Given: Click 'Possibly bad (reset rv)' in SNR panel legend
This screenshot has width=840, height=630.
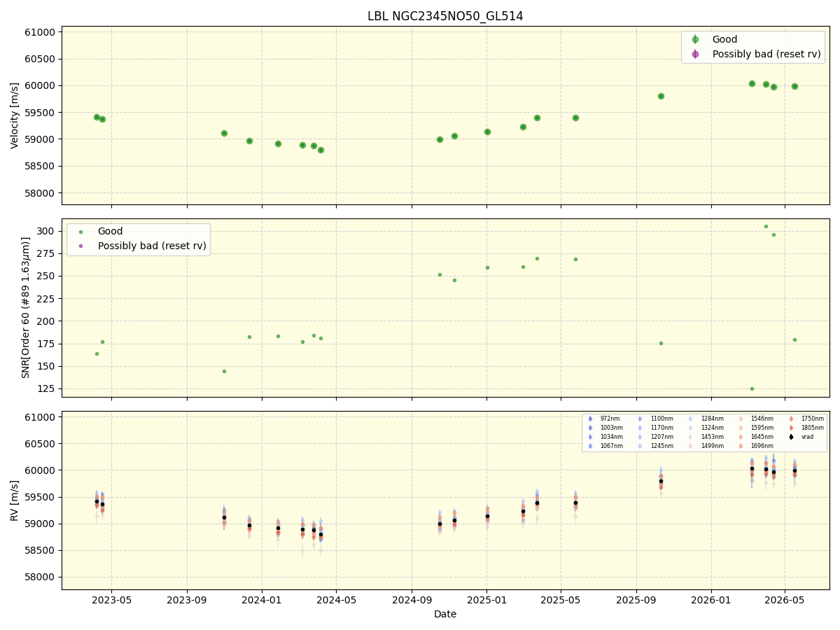Looking at the screenshot, I should pyautogui.click(x=152, y=246).
